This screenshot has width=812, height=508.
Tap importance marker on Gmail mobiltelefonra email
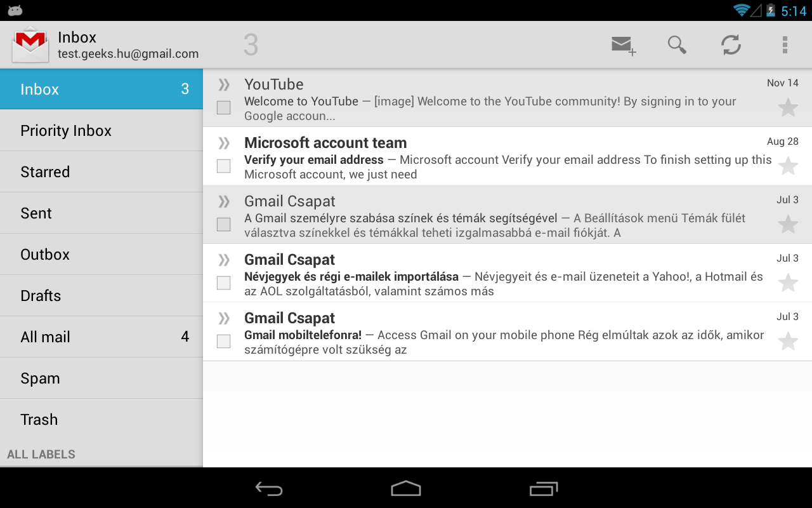point(224,318)
